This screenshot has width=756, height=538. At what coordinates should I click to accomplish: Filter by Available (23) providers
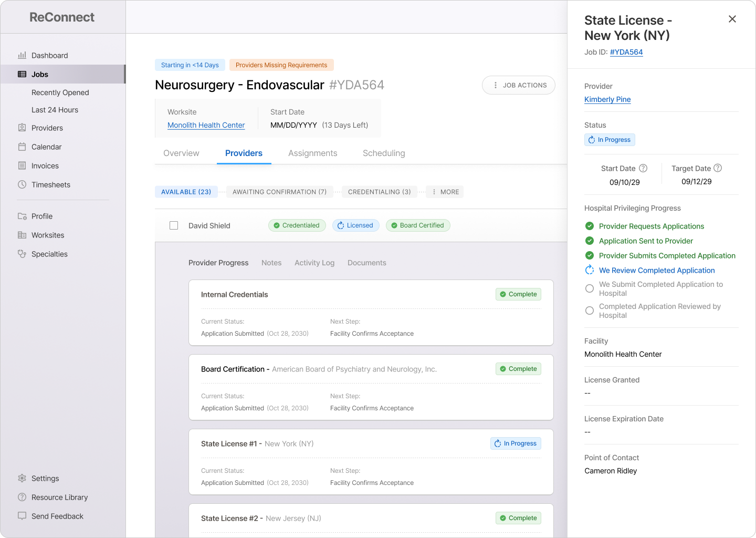tap(186, 192)
